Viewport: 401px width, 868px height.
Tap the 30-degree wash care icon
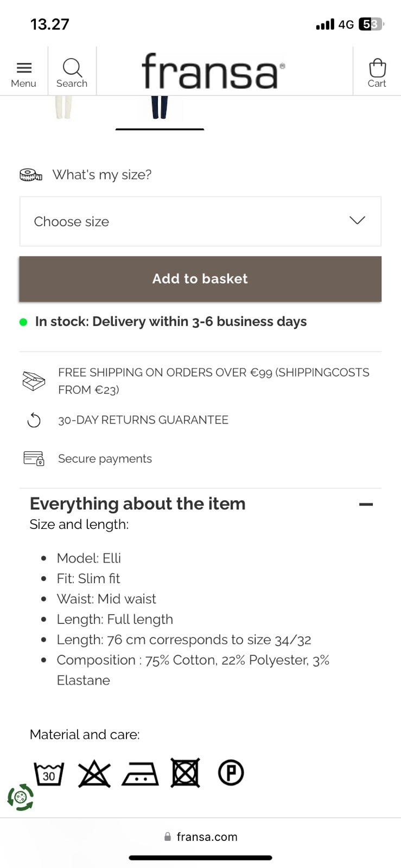(x=49, y=774)
